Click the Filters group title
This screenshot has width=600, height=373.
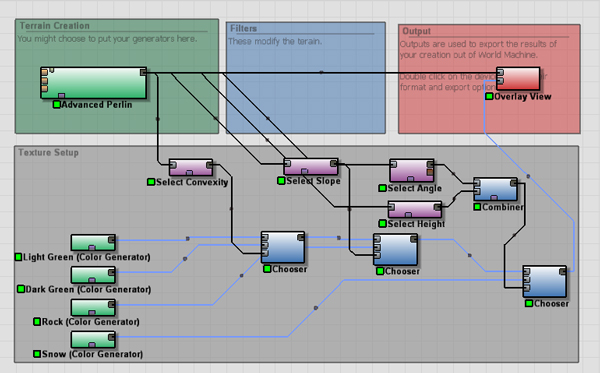click(243, 29)
